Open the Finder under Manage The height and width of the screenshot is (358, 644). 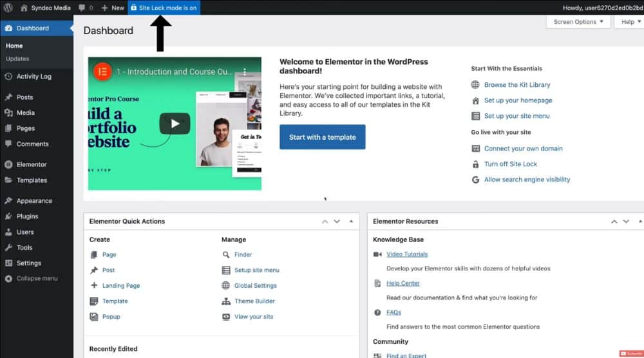[x=243, y=254]
